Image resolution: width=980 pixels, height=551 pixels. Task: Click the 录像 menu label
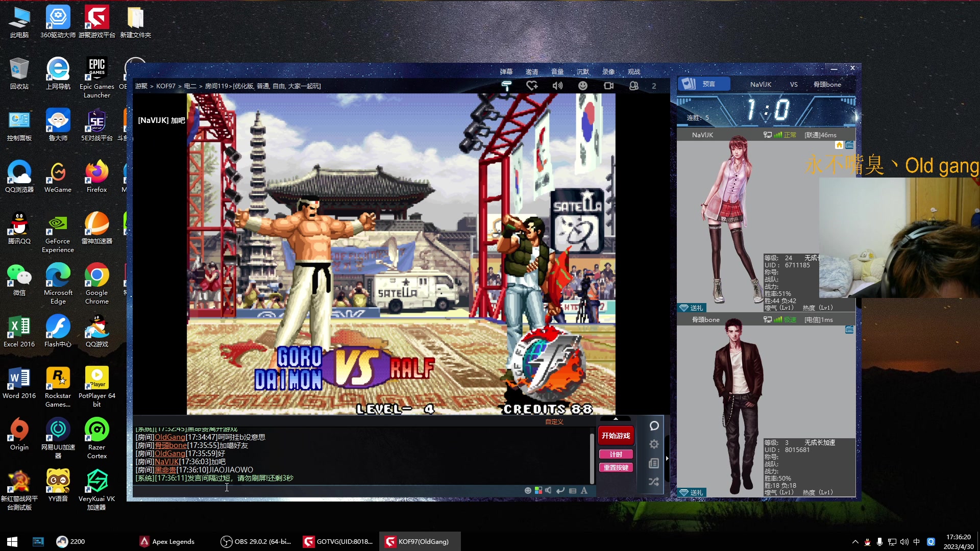(608, 72)
